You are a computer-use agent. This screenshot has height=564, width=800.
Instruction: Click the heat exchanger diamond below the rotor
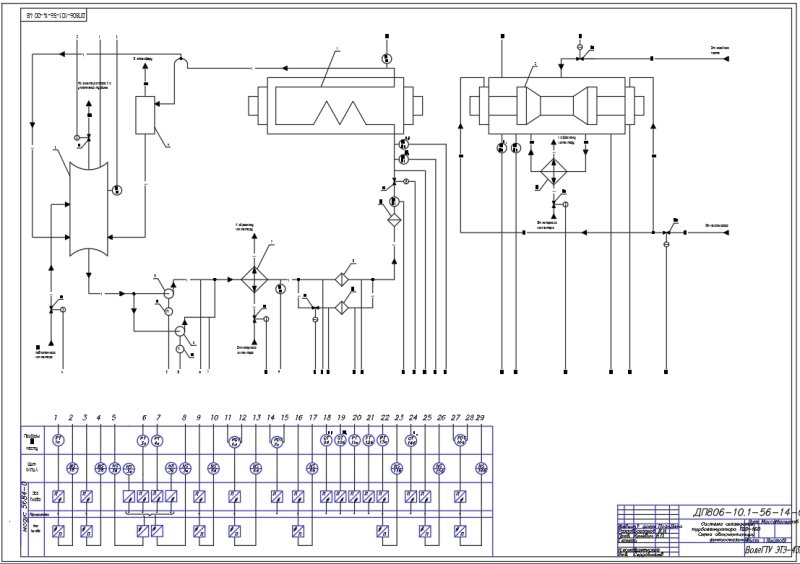click(x=554, y=171)
